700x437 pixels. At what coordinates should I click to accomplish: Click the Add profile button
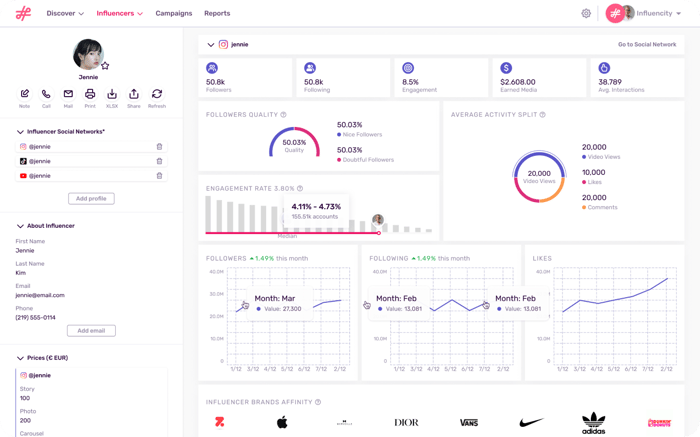pos(91,199)
